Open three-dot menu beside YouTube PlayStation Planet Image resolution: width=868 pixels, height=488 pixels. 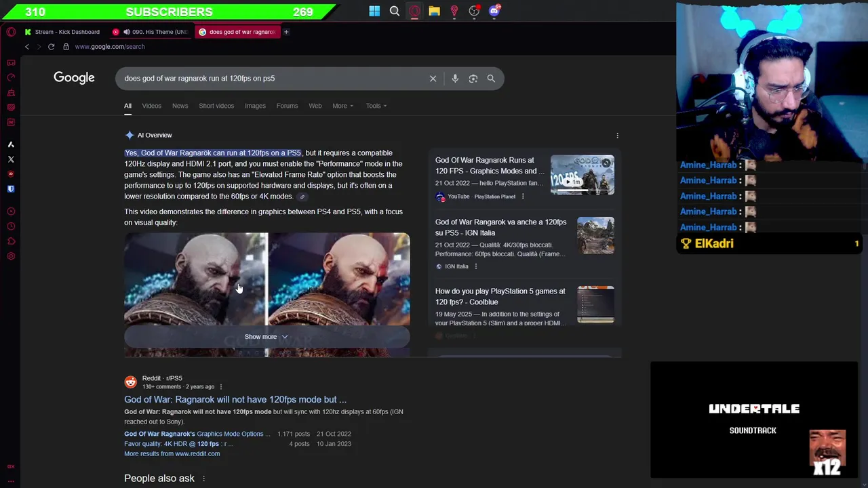point(523,197)
